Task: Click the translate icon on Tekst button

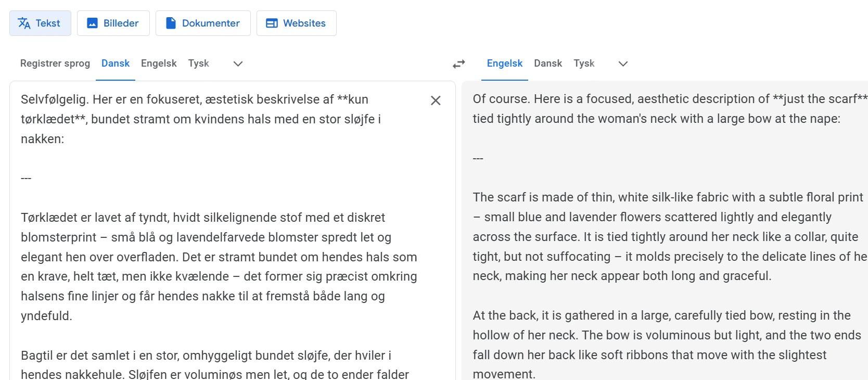Action: click(x=24, y=23)
